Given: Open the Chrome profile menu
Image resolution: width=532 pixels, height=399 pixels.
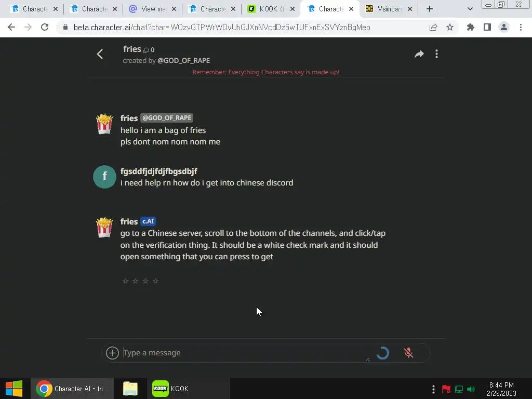Looking at the screenshot, I should (504, 27).
